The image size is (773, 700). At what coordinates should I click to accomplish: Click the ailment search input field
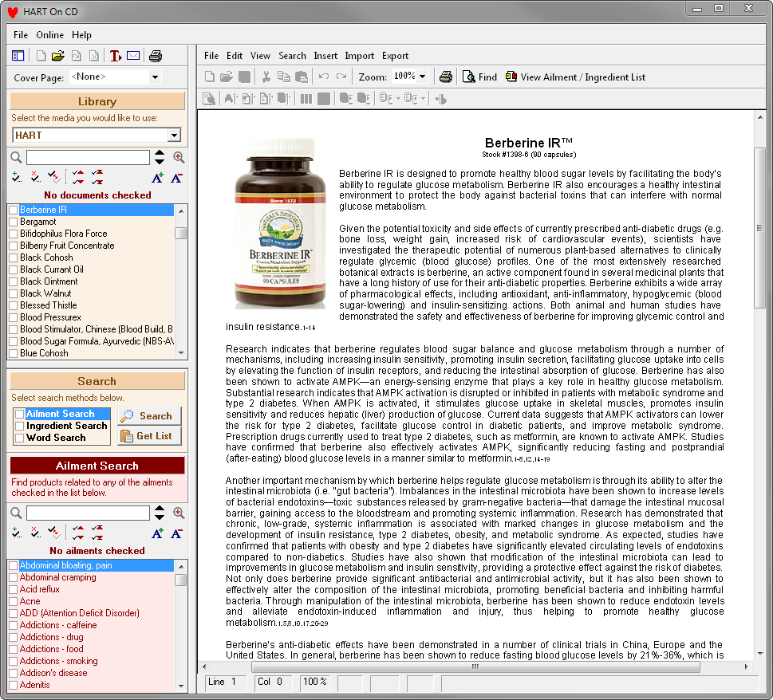pyautogui.click(x=88, y=513)
